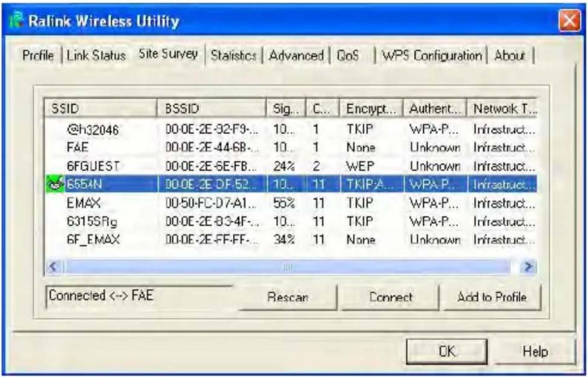
Task: Open the WPS Configuration tab
Action: click(x=432, y=56)
